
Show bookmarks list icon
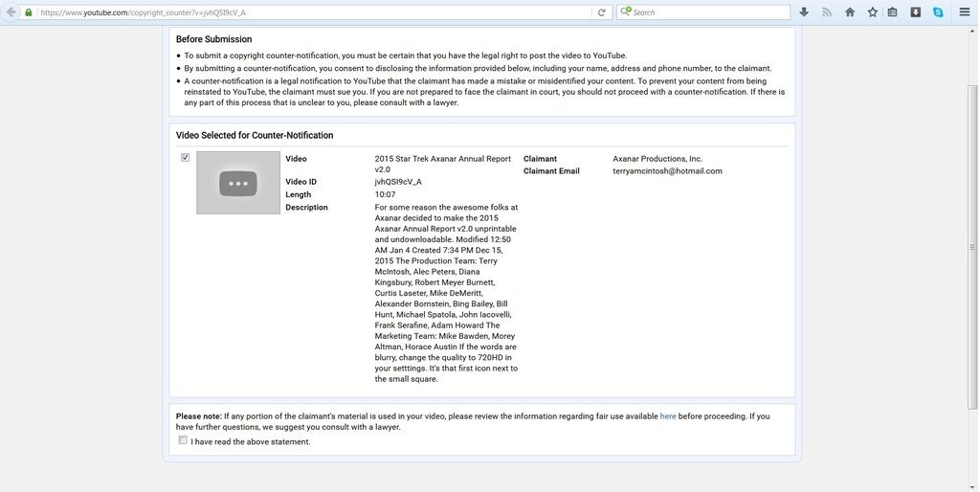(x=893, y=11)
